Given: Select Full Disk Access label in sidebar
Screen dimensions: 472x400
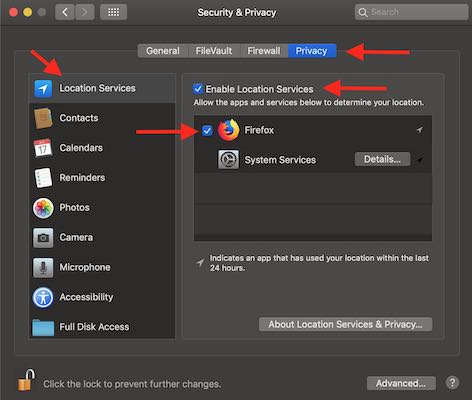Looking at the screenshot, I should point(94,327).
